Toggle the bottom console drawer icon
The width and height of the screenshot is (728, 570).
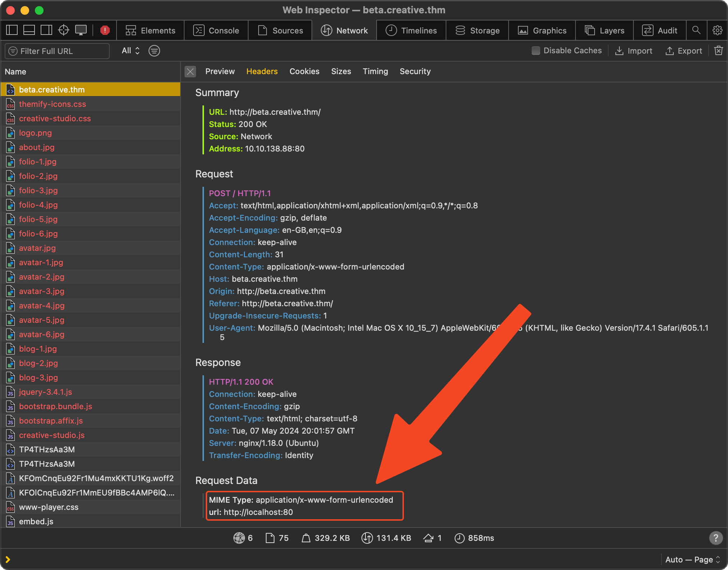(x=29, y=30)
